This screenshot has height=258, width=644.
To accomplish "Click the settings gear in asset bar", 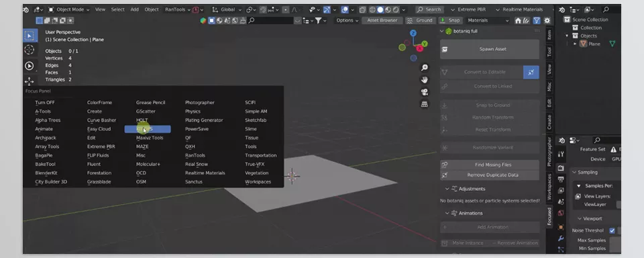I will tap(547, 20).
